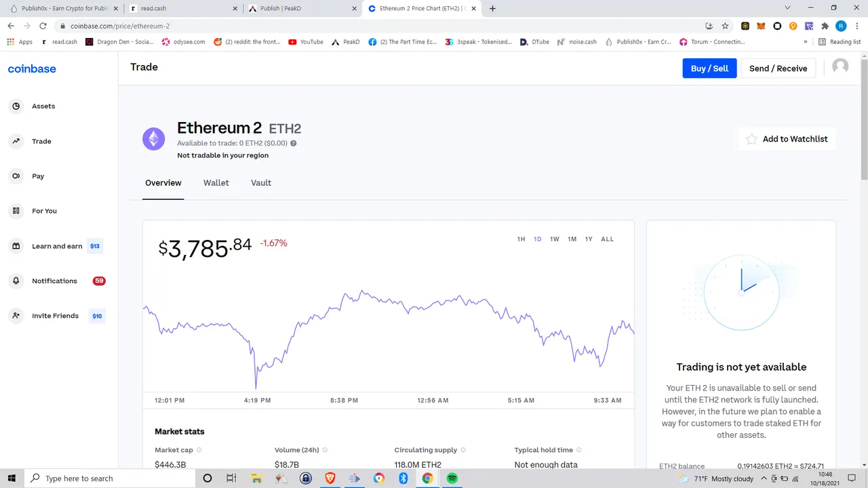Click the Coinbase logo
The image size is (868, 488).
click(x=32, y=68)
